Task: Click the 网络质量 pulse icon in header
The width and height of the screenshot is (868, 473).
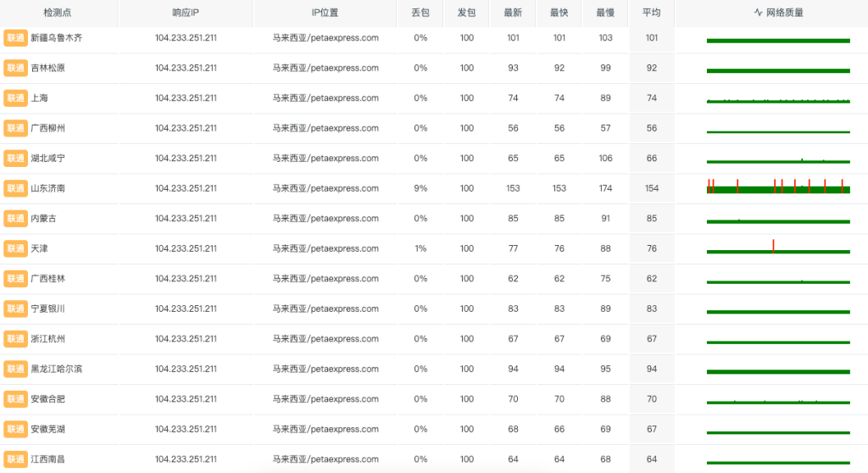Action: pyautogui.click(x=758, y=13)
